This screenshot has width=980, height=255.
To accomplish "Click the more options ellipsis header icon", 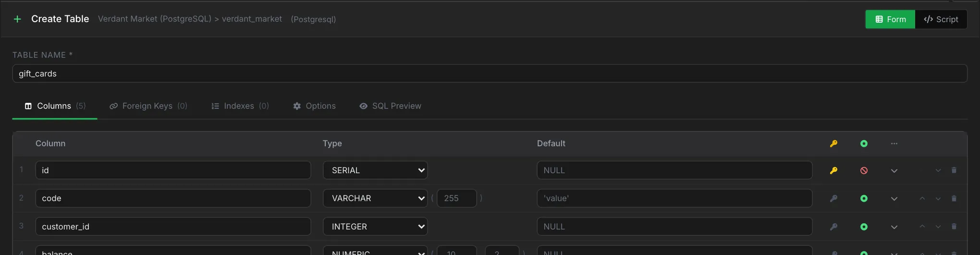I will point(894,143).
